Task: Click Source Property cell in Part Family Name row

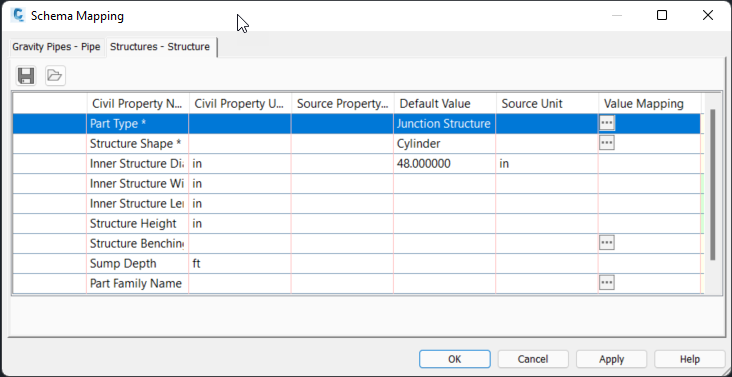Action: point(342,284)
